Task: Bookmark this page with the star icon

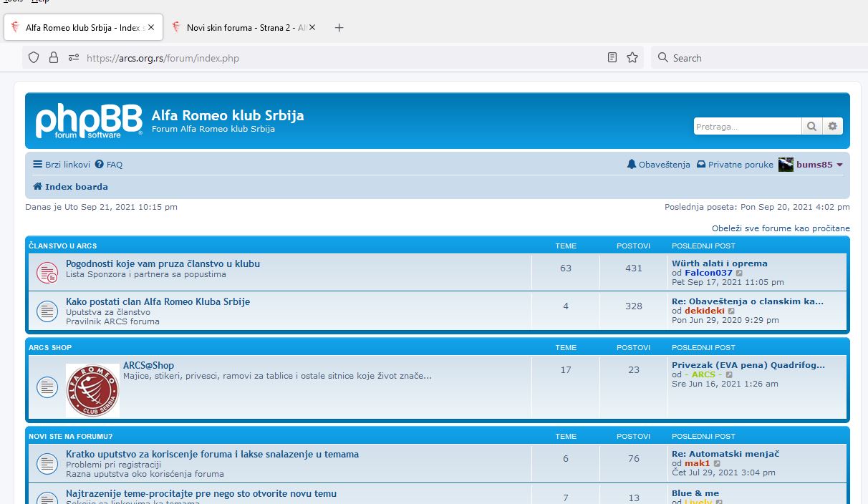Action: point(632,58)
